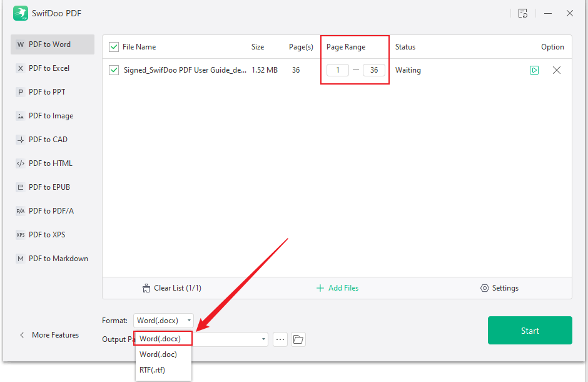588x382 pixels.
Task: Click the Size column header
Action: coord(258,47)
